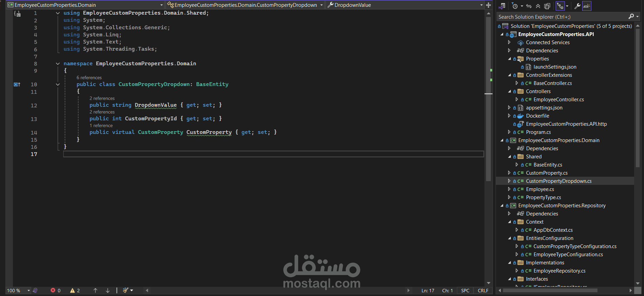Toggle Preview Selected Items button
Viewport: 644px width, 296px height.
click(587, 6)
